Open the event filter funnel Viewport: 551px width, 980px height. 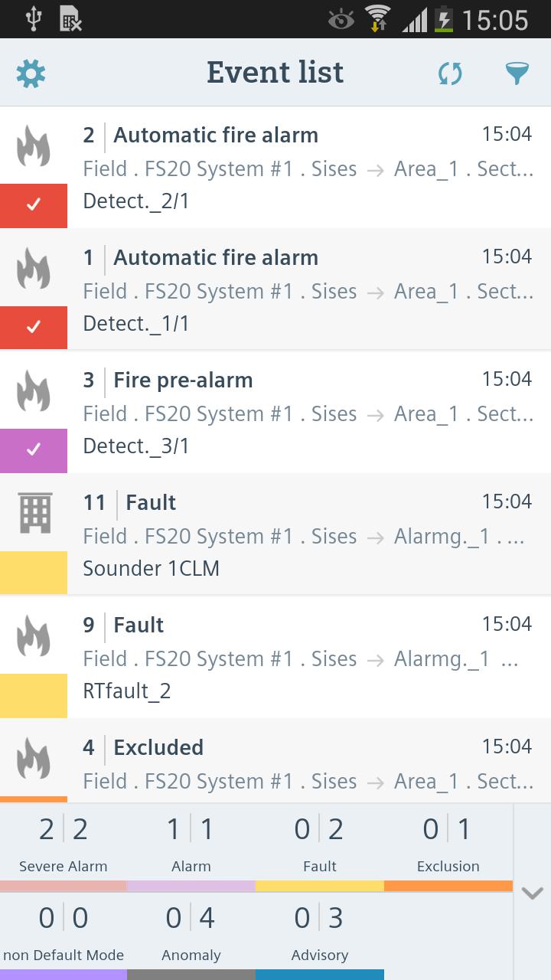coord(518,73)
